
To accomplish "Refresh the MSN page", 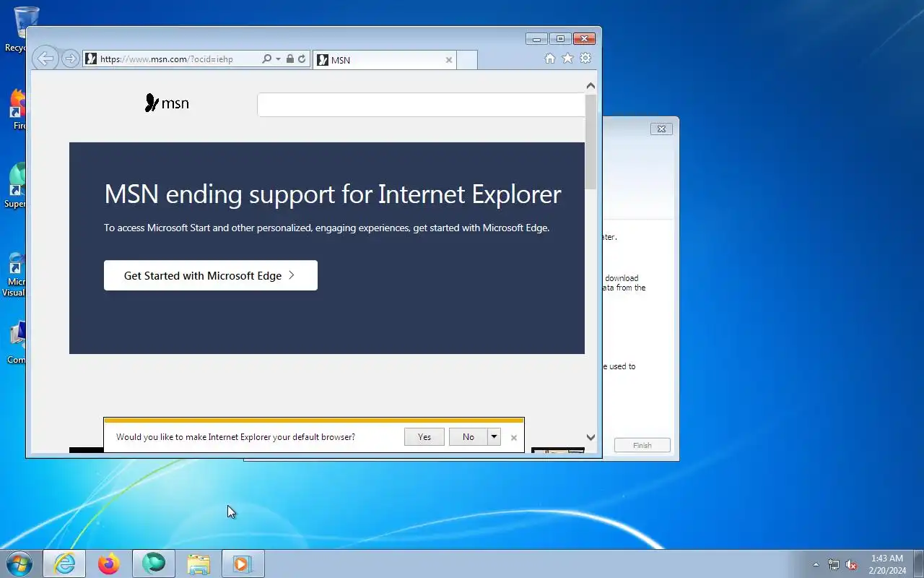I will (302, 59).
